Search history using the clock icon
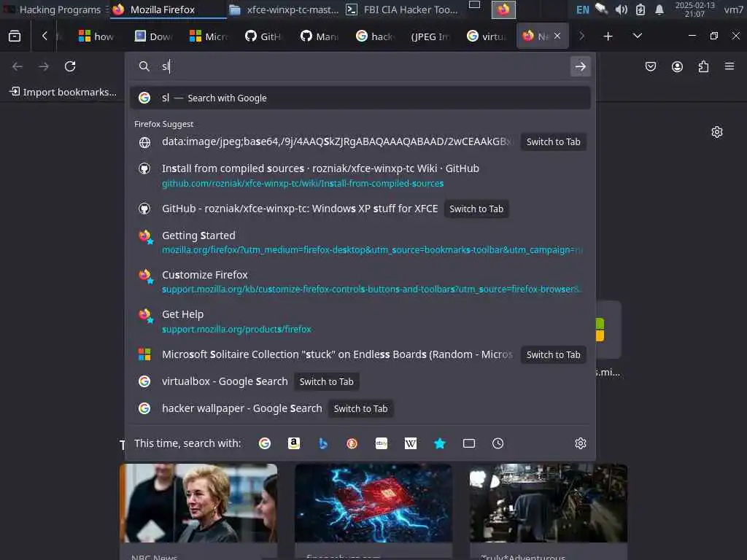Viewport: 747px width, 560px height. (x=498, y=443)
